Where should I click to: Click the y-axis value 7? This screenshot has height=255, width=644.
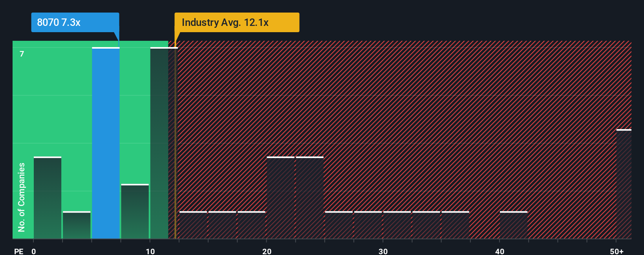tap(22, 54)
